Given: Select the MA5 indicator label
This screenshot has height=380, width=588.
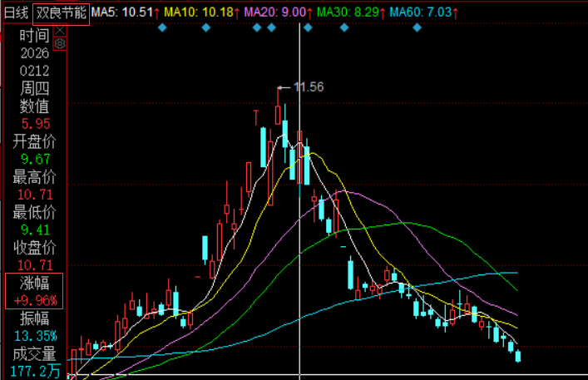Looking at the screenshot, I should pyautogui.click(x=126, y=12).
